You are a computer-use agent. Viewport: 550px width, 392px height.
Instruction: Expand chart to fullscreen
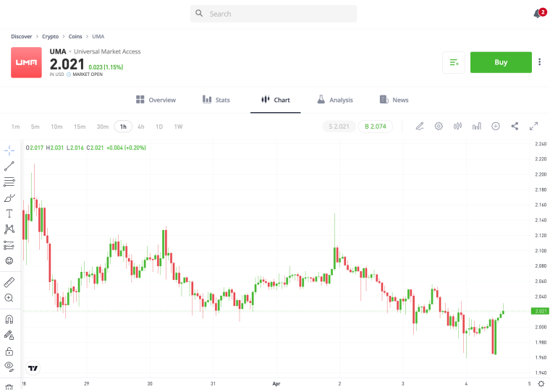click(x=533, y=127)
